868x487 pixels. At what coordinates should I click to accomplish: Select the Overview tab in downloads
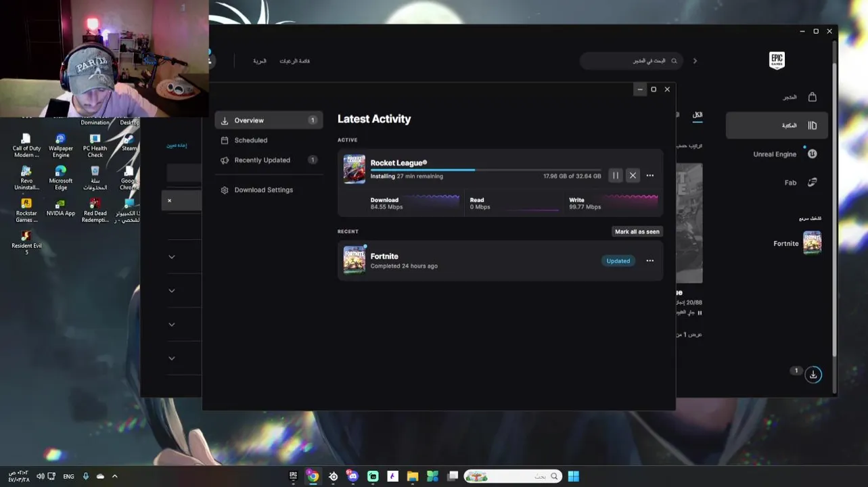pos(269,120)
